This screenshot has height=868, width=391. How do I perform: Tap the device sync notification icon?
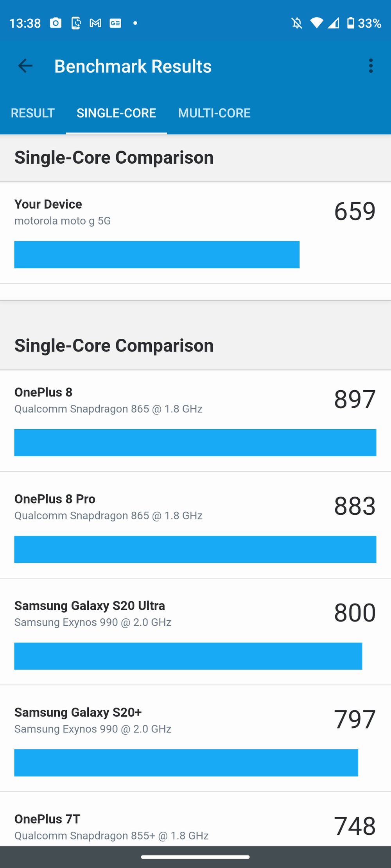tap(76, 23)
